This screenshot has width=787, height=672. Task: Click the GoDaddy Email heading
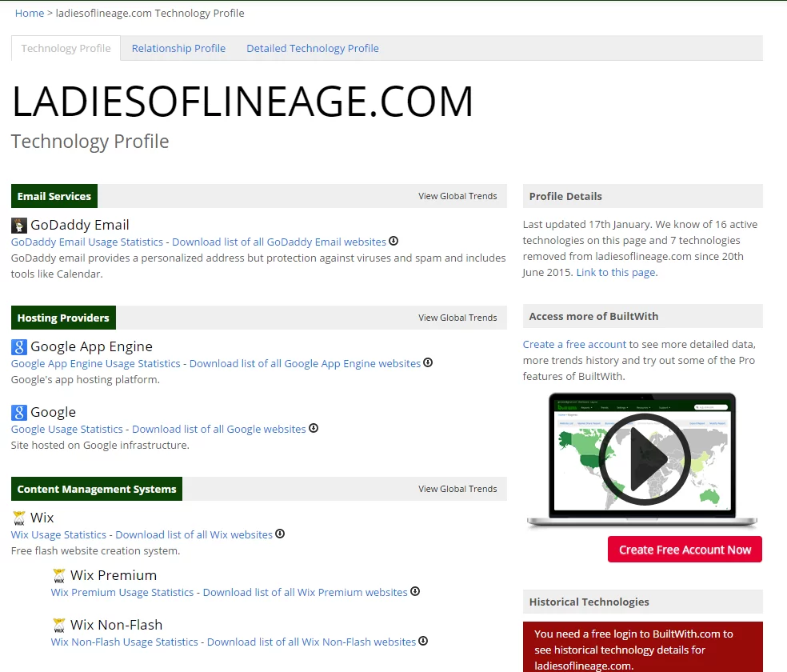[80, 225]
